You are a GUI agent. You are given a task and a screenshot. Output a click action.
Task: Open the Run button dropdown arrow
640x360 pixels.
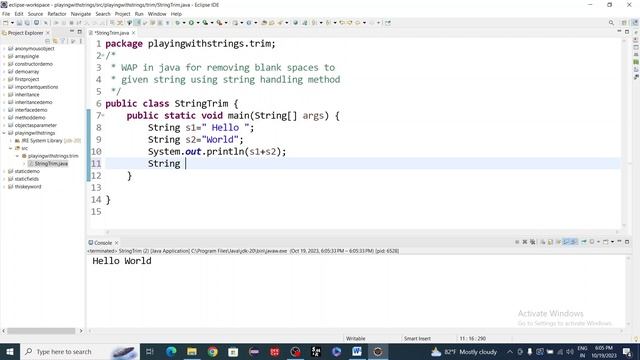[x=198, y=23]
